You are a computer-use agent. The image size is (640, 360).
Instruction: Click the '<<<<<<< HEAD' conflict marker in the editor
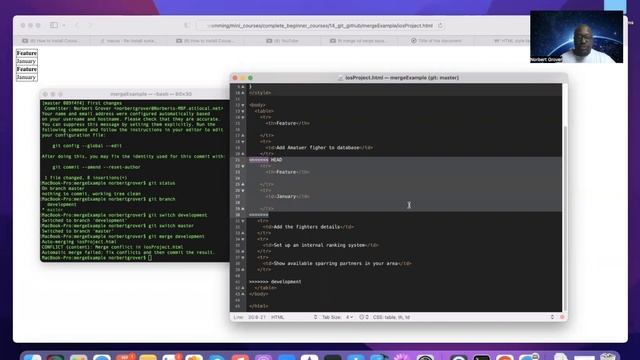click(266, 160)
